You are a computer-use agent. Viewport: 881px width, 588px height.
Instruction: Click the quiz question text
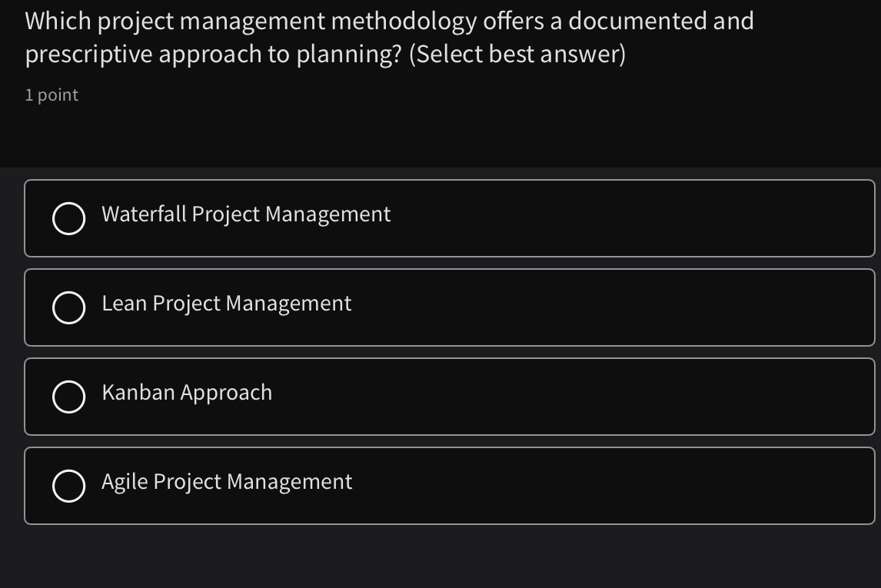(x=388, y=37)
